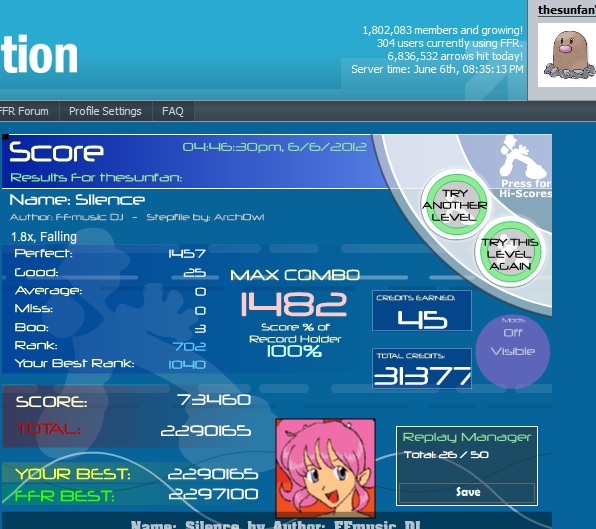
Task: Click the Try This Level Again button
Action: click(509, 254)
